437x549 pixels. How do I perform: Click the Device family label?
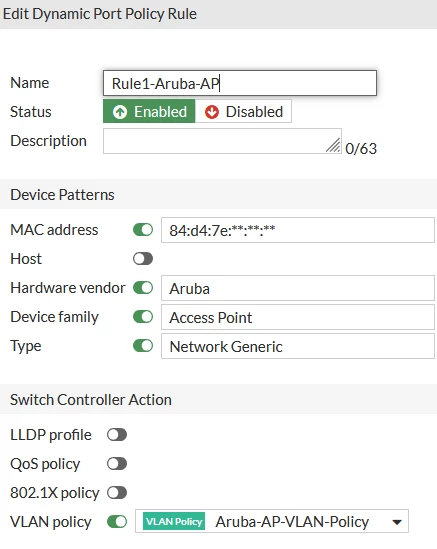[x=54, y=317]
